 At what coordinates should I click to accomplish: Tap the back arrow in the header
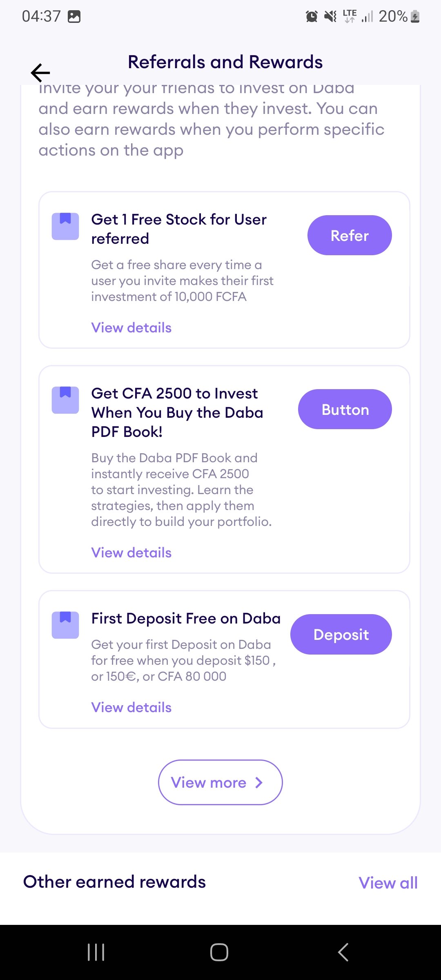pyautogui.click(x=40, y=73)
